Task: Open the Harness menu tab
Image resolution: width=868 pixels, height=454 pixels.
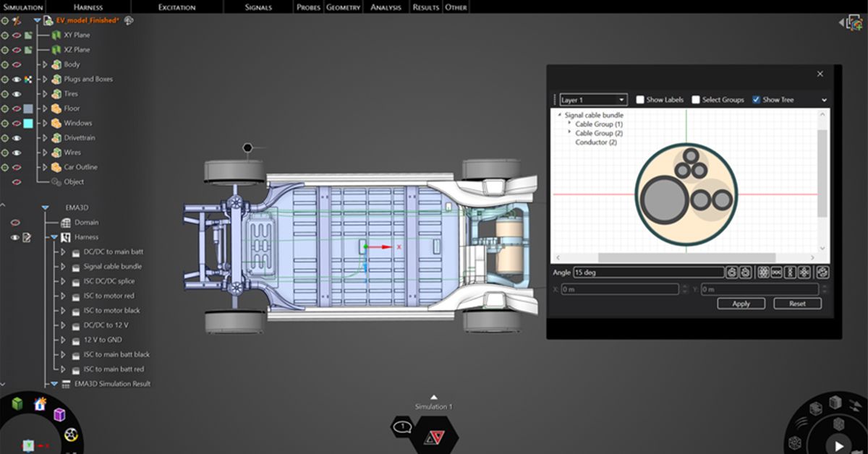Action: click(88, 7)
